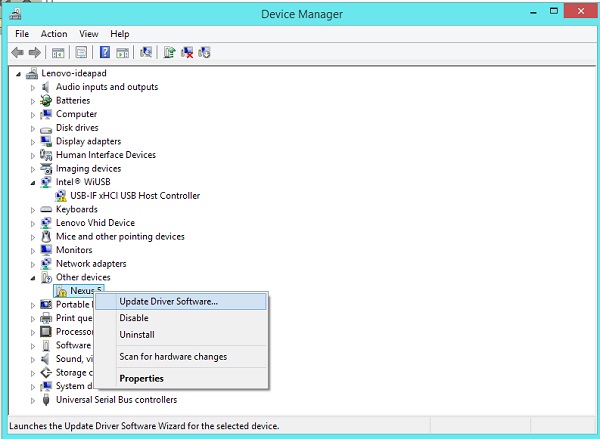Expand the Audio inputs and outputs node
The width and height of the screenshot is (600, 439).
[x=33, y=87]
